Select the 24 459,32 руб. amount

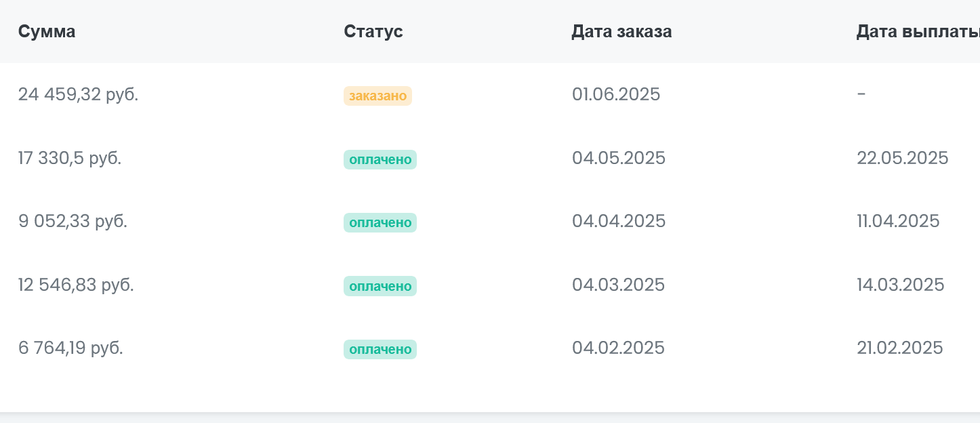78,95
